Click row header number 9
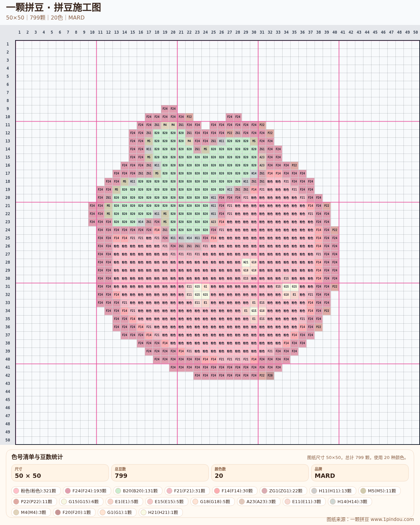The height and width of the screenshot is (525, 420). 7,109
